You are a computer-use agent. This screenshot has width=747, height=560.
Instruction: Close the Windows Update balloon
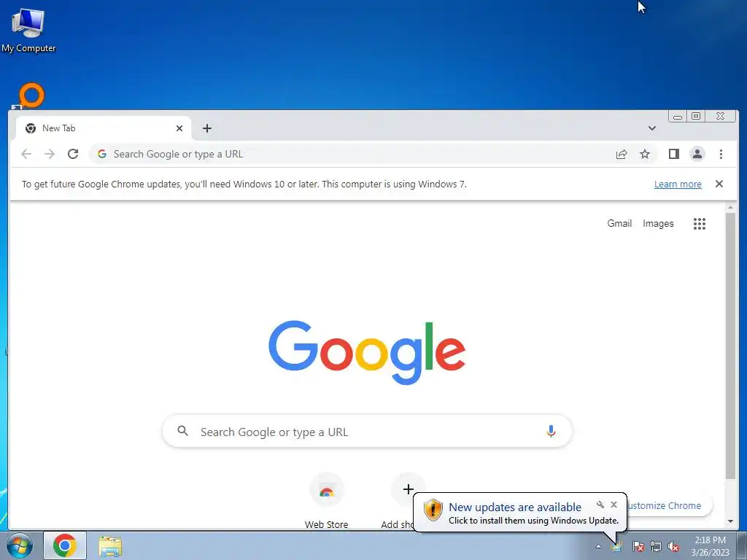tap(614, 505)
